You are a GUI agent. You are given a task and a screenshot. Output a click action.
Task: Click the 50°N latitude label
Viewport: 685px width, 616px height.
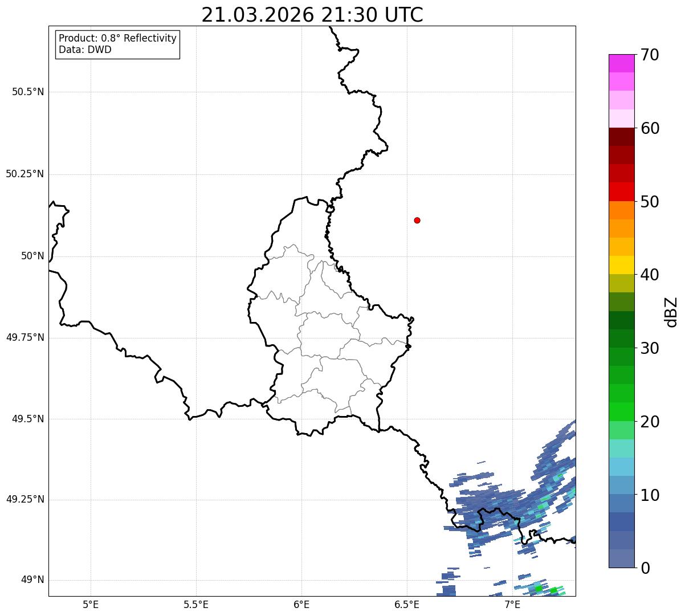tap(32, 256)
